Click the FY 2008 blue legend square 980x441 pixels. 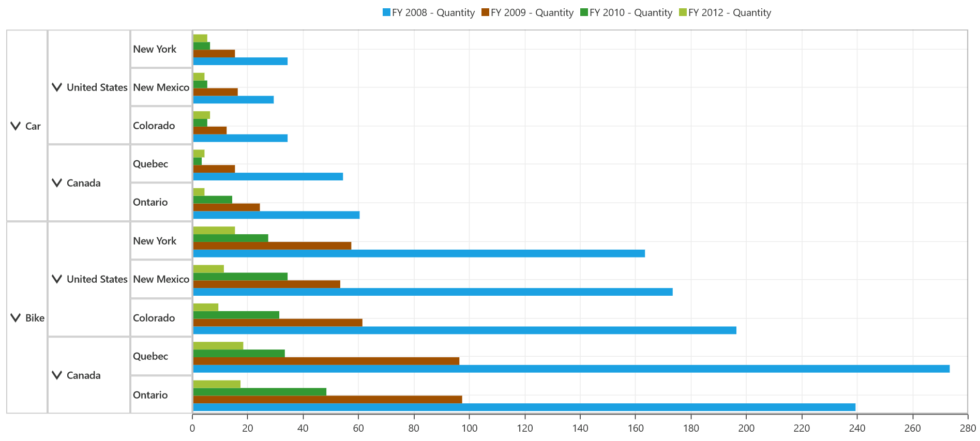(x=386, y=12)
